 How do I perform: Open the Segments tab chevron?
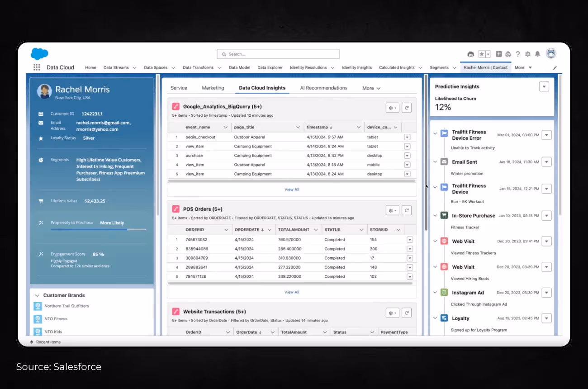[454, 68]
